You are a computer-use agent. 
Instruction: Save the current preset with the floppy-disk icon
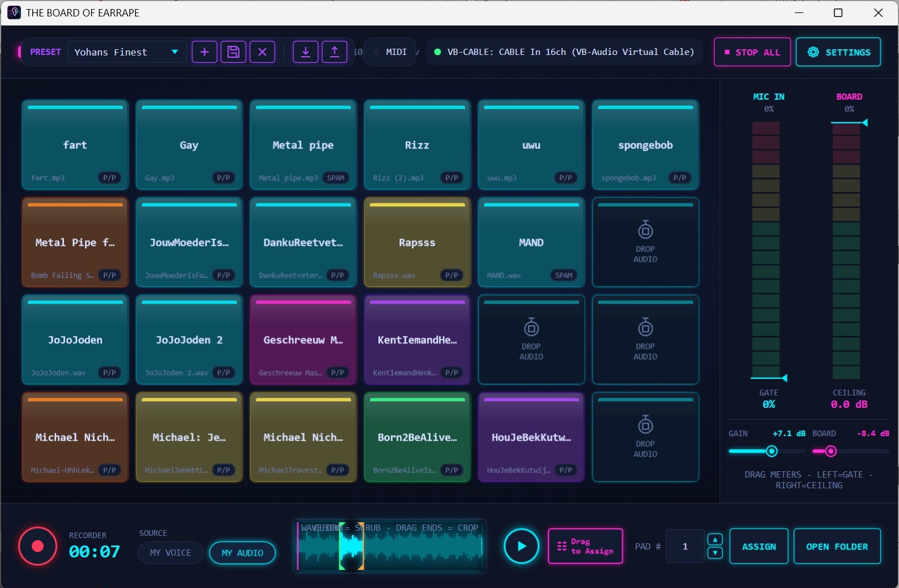click(x=233, y=52)
